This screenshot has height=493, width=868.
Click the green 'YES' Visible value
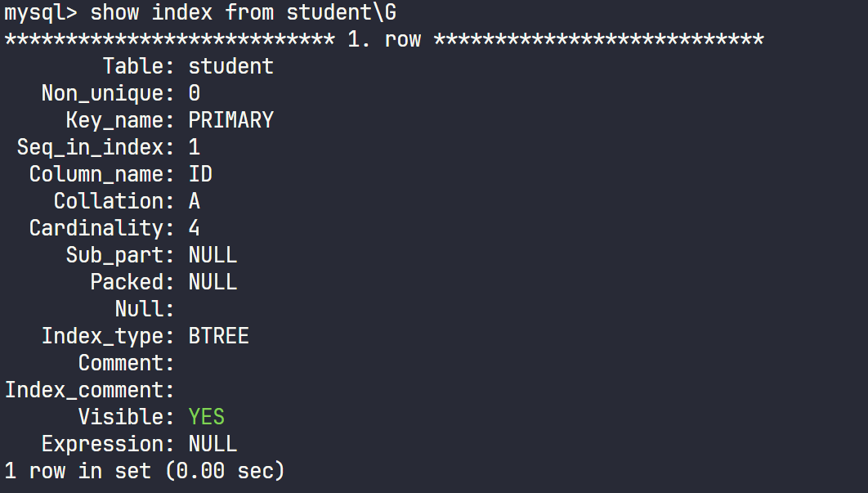[206, 417]
